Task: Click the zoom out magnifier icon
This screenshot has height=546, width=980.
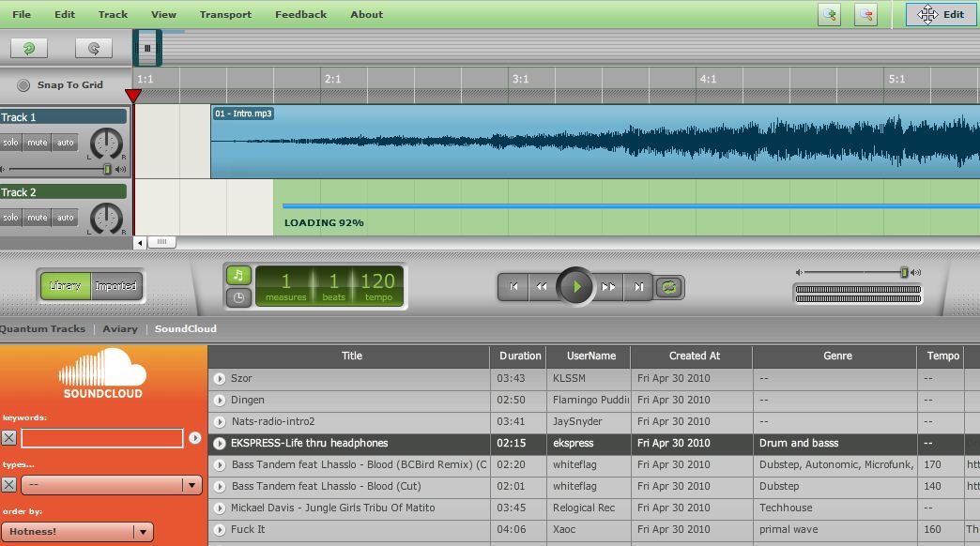Action: click(x=865, y=14)
